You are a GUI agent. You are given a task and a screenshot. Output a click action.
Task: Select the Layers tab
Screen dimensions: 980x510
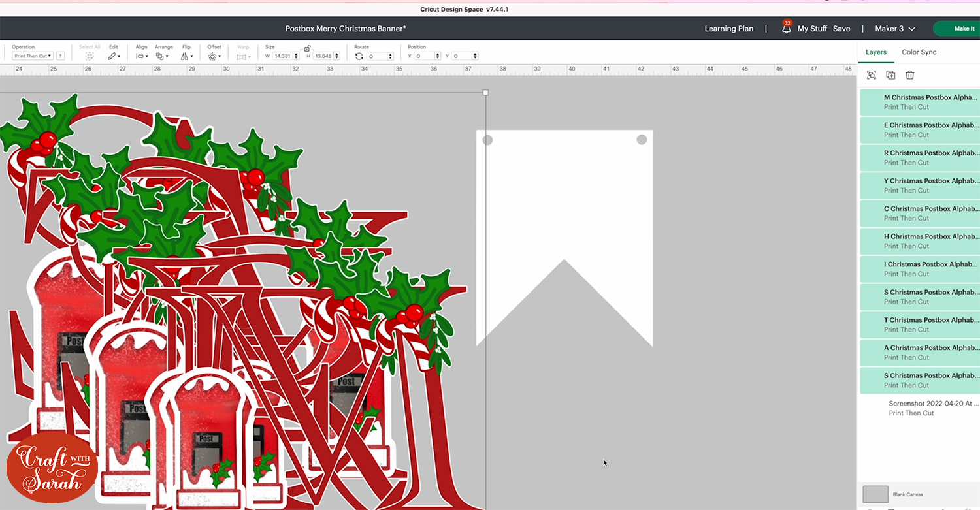tap(875, 52)
